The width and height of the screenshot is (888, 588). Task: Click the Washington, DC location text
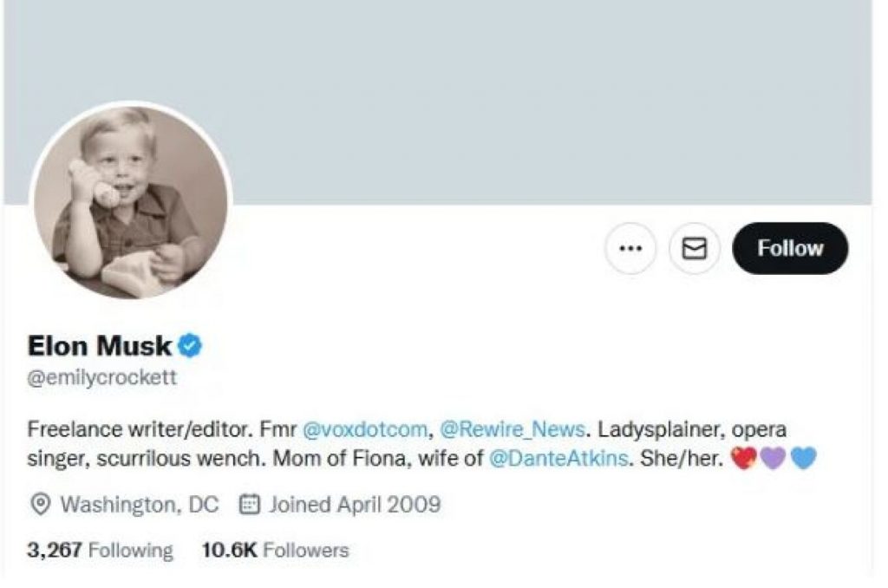(x=139, y=504)
